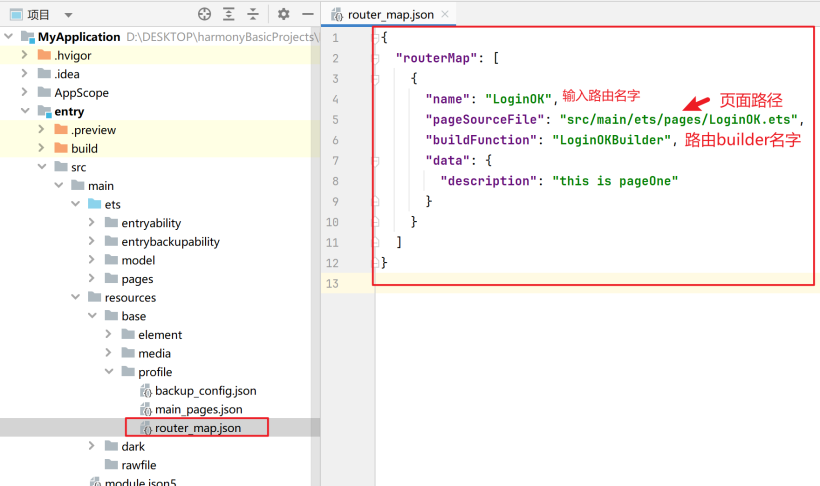
Task: Select the pages folder name
Action: tap(137, 279)
